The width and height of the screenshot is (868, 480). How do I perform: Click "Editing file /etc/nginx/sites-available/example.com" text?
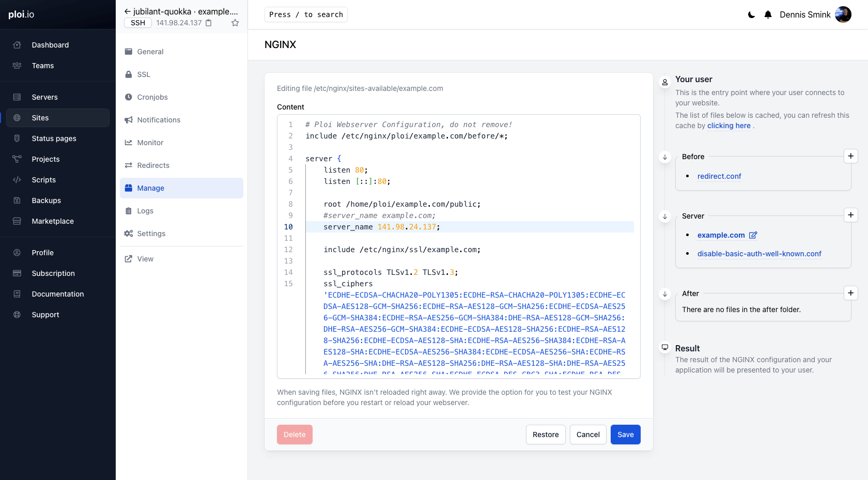360,88
